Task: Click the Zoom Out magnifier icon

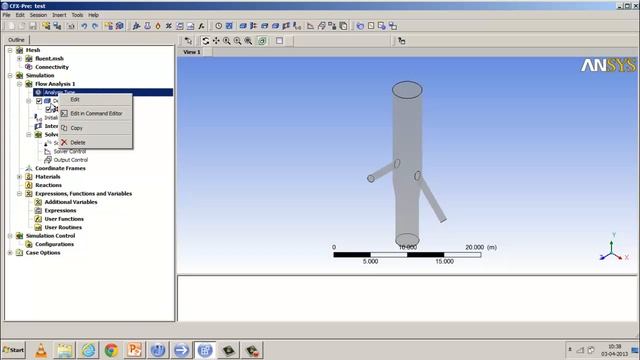Action: click(x=238, y=41)
